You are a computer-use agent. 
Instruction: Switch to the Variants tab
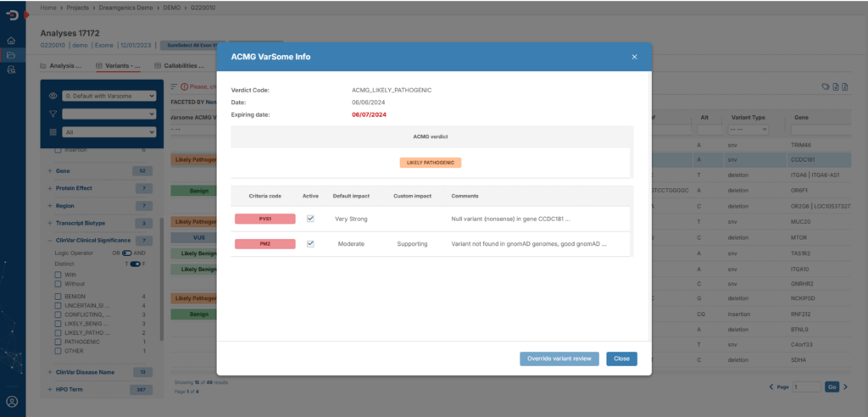[x=118, y=65]
